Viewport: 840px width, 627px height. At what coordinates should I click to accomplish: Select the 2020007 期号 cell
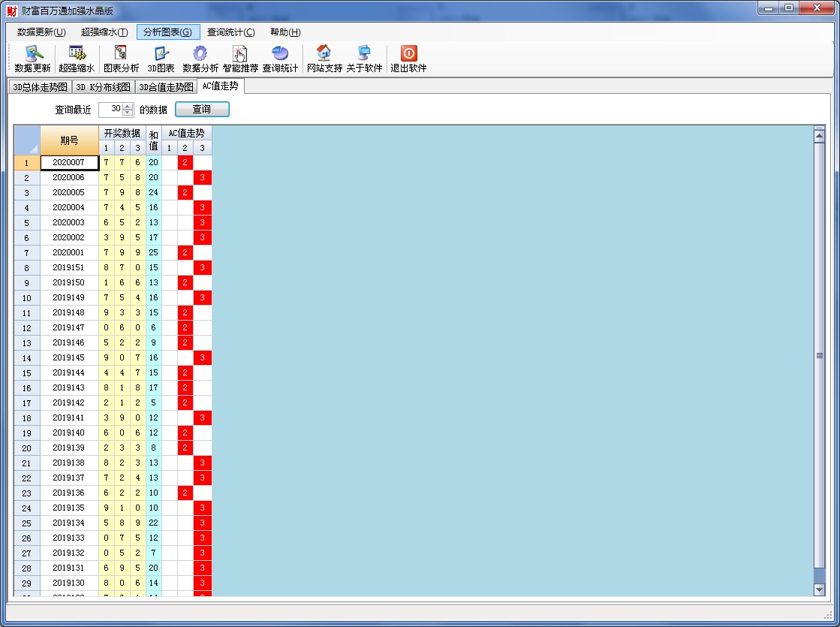tap(69, 162)
